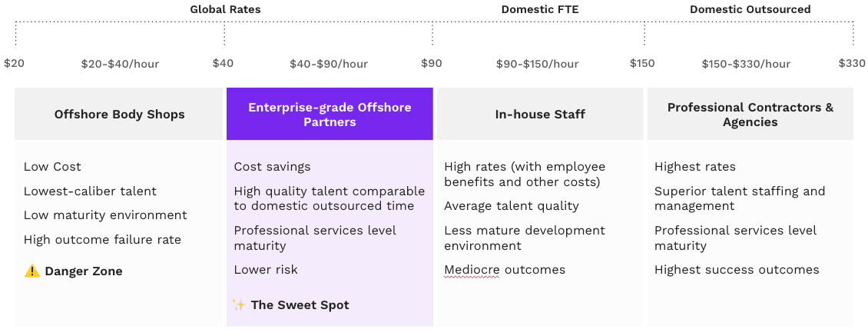Screen dimensions: 868x336
Task: Select the In-house Staff column header
Action: [540, 115]
